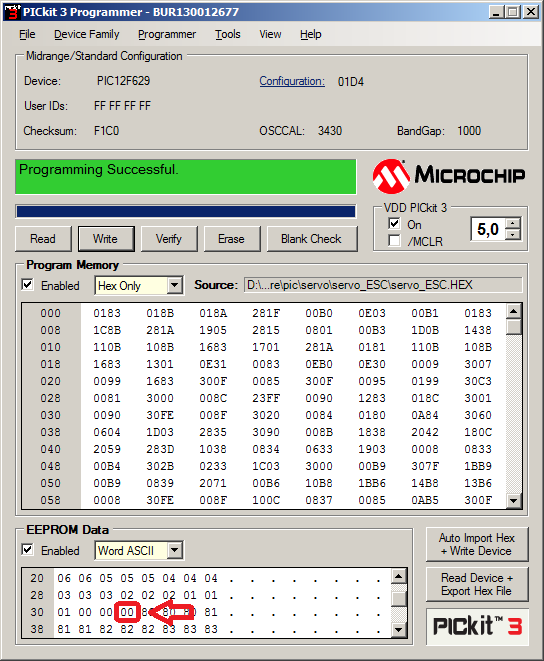Click program memory cell 100C in row 058
544x661 pixels.
[x=266, y=500]
